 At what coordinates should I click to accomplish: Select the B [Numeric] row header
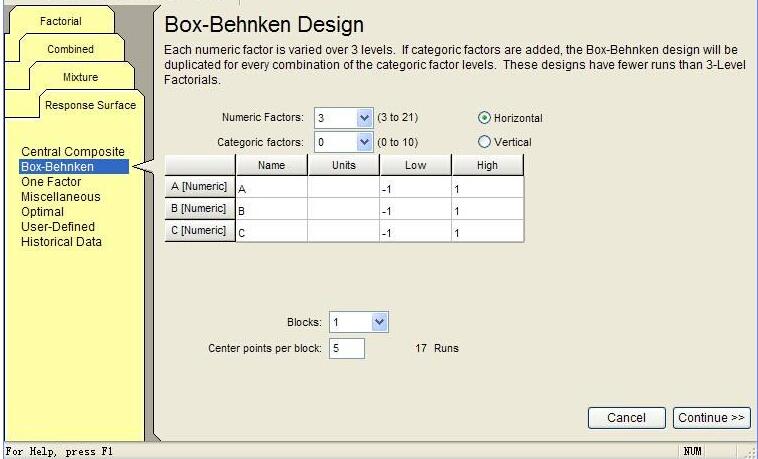199,209
